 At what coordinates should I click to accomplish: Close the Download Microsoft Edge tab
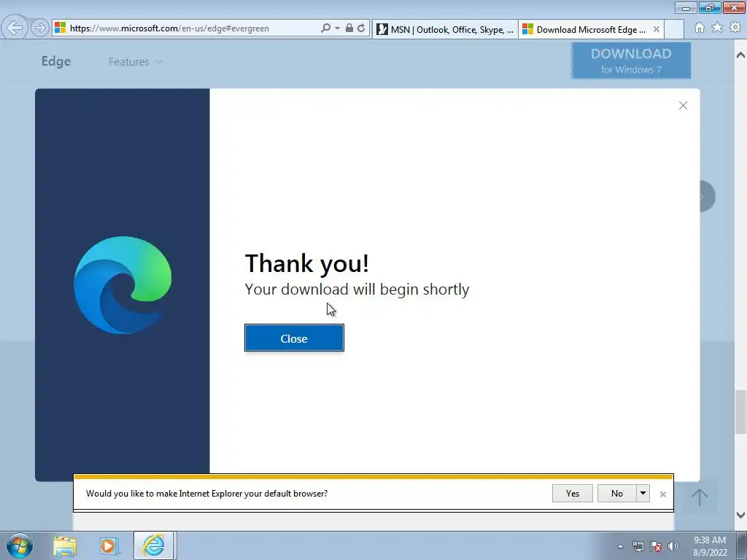(657, 29)
